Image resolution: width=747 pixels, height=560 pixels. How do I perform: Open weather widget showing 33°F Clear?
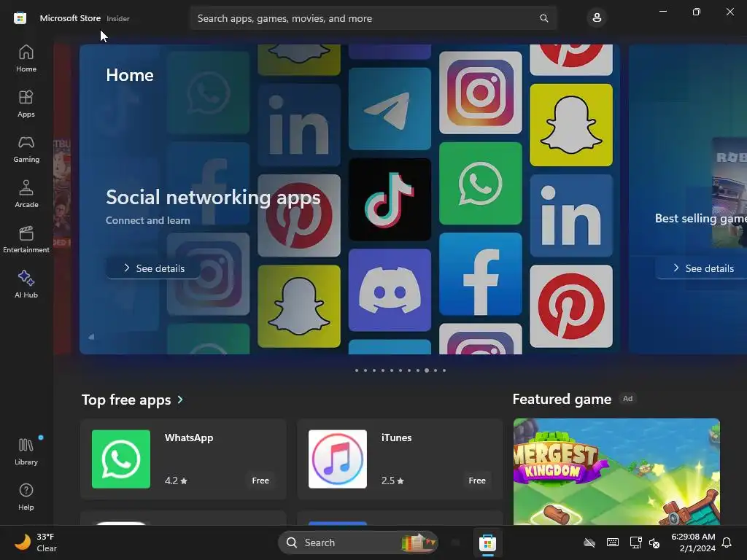point(36,542)
